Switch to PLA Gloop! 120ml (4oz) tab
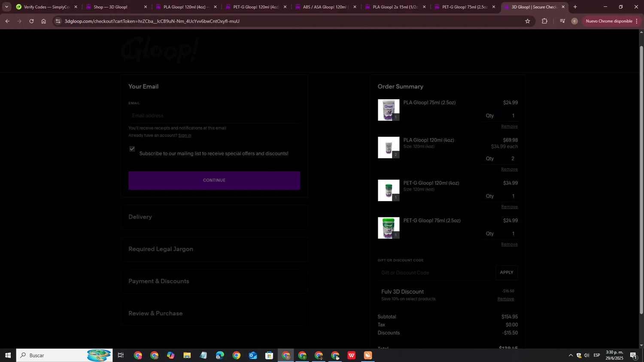This screenshot has height=362, width=644. [186, 7]
